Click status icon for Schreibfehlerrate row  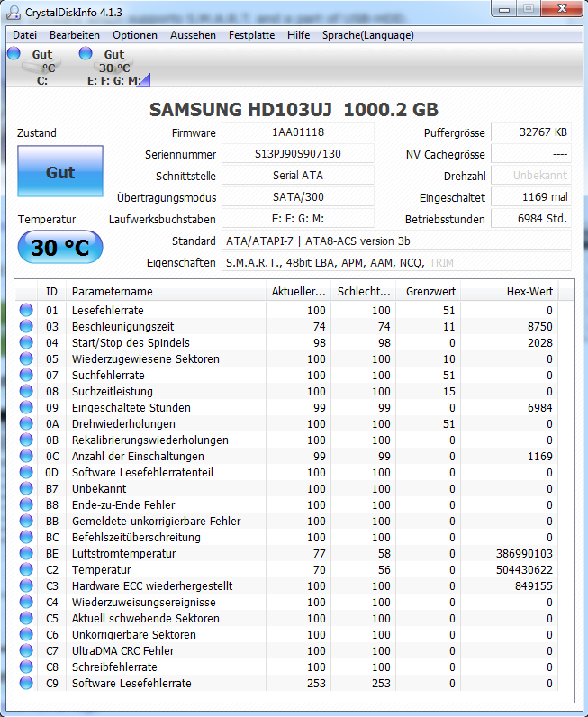26,667
